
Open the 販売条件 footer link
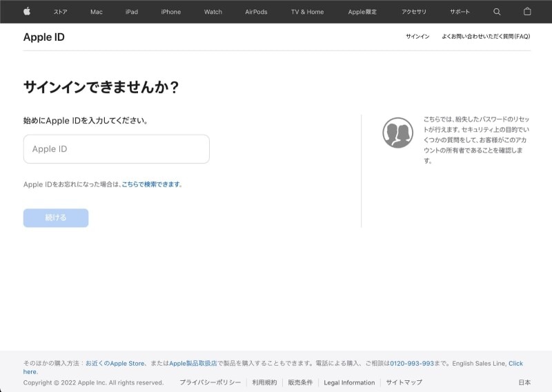[x=300, y=382]
